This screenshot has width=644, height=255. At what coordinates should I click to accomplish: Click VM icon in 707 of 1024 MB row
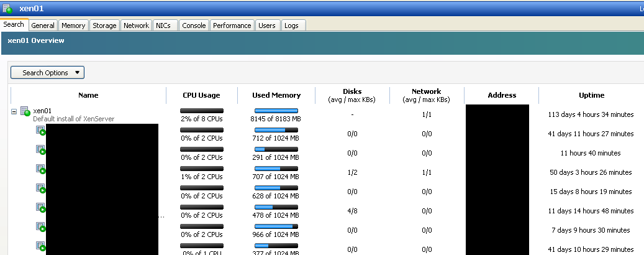pyautogui.click(x=40, y=169)
